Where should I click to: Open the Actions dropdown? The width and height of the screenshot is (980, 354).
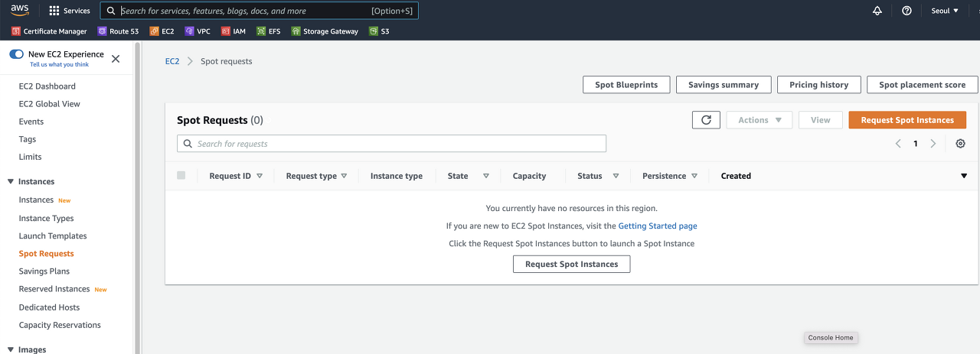coord(759,120)
